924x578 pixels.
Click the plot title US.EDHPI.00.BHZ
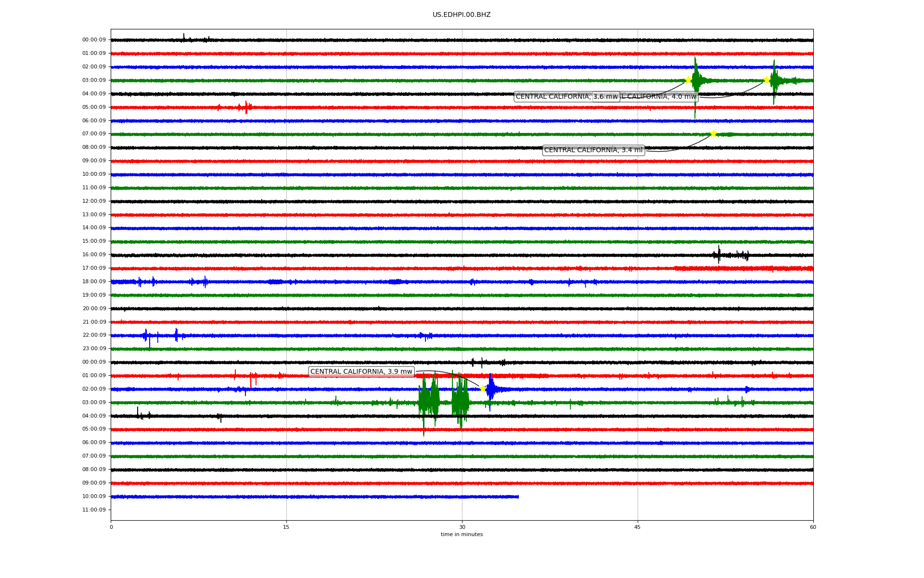tap(462, 15)
